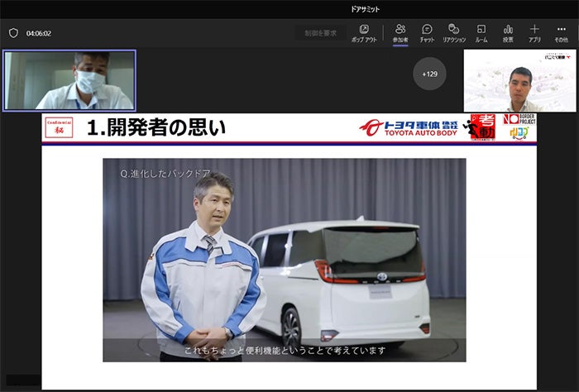Open the リアクション reactions menu
Image resolution: width=579 pixels, height=392 pixels.
tap(454, 33)
